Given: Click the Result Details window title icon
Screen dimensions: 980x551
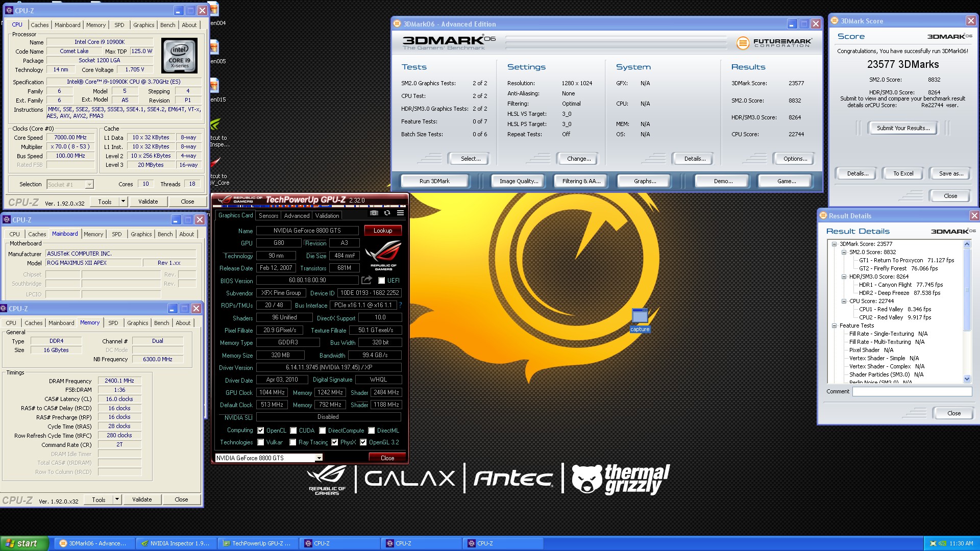Looking at the screenshot, I should pyautogui.click(x=823, y=216).
